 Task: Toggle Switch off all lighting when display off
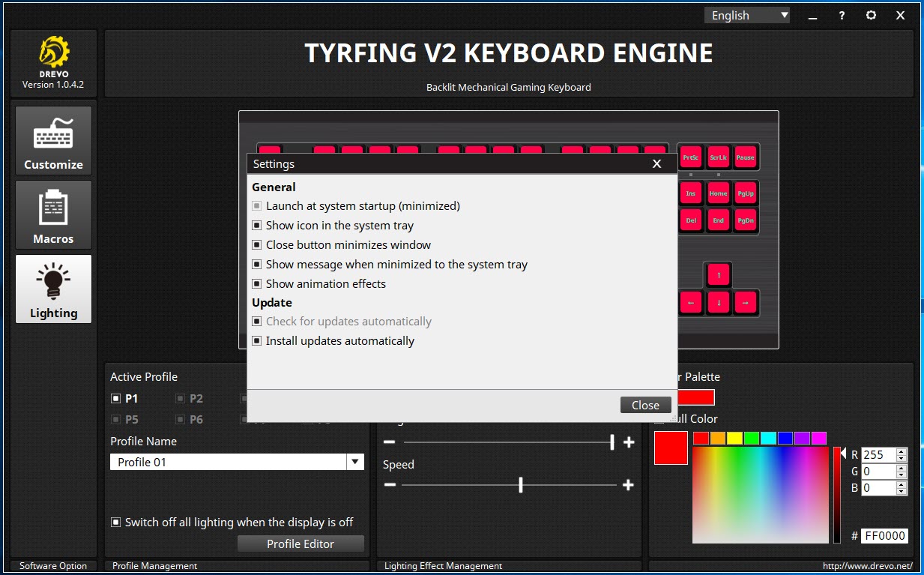[x=115, y=522]
